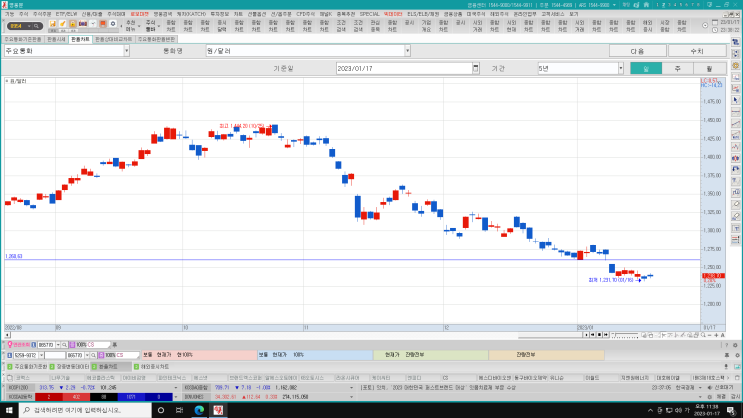Image resolution: width=743 pixels, height=418 pixels.
Task: Select the 주요통화환율변환 tab
Action: point(157,39)
